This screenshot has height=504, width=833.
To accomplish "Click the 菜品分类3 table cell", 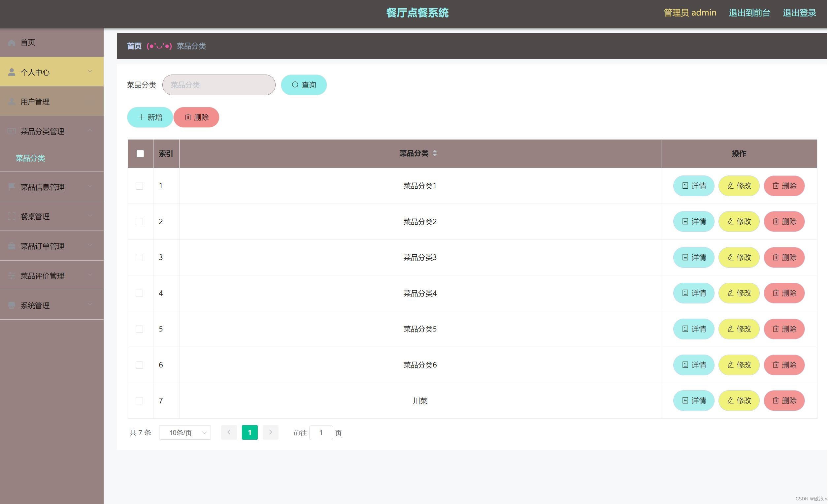I will 420,257.
